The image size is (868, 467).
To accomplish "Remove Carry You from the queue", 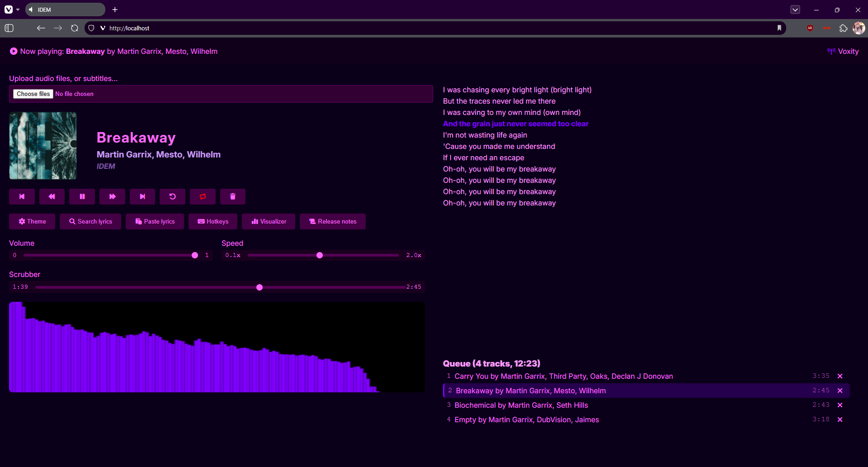I will click(x=840, y=376).
